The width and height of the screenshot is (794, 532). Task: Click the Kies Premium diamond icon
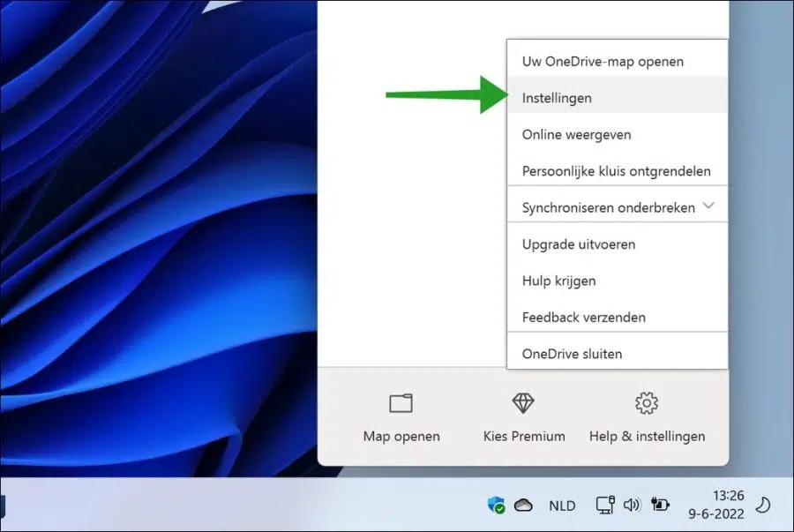[523, 403]
